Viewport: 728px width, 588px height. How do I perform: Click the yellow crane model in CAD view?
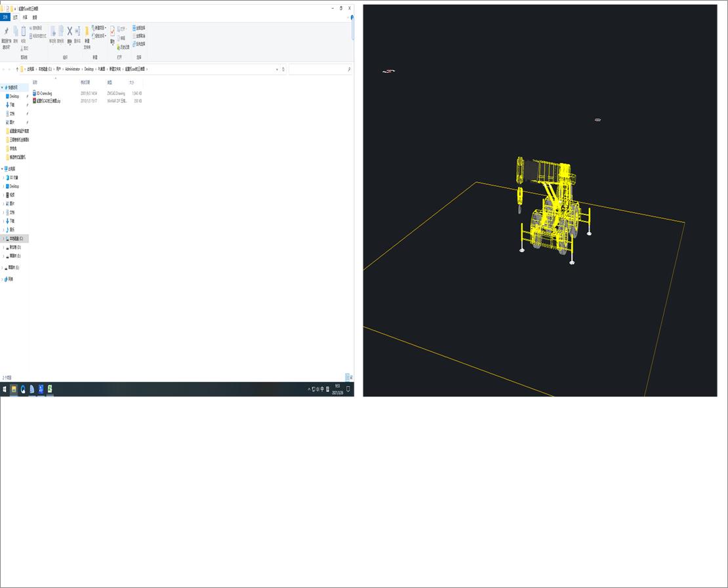point(552,210)
